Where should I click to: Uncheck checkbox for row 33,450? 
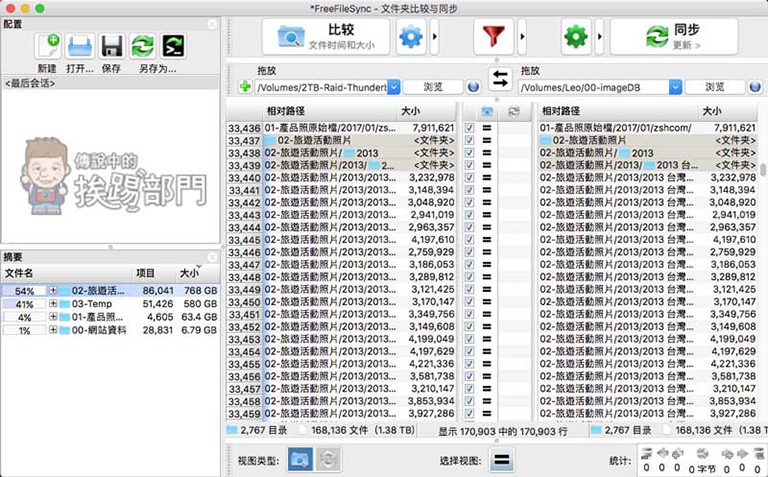[469, 302]
